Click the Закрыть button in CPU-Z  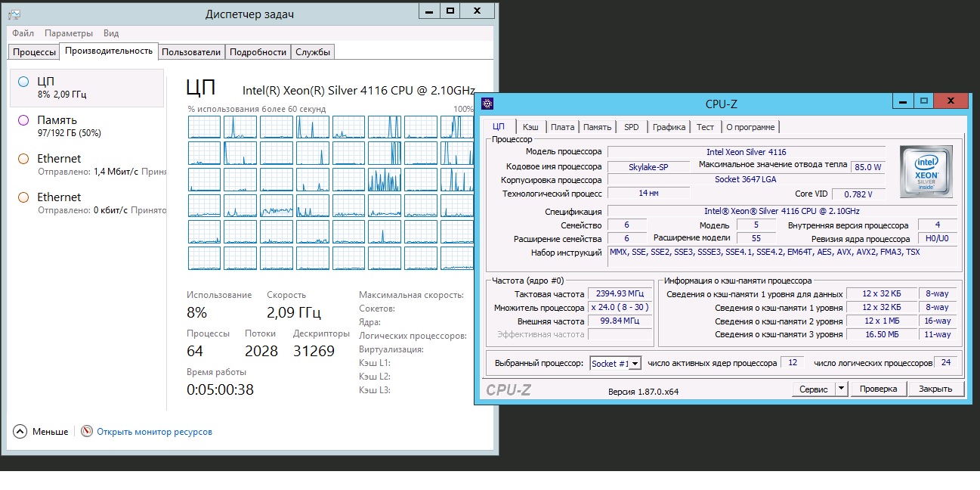[x=935, y=389]
